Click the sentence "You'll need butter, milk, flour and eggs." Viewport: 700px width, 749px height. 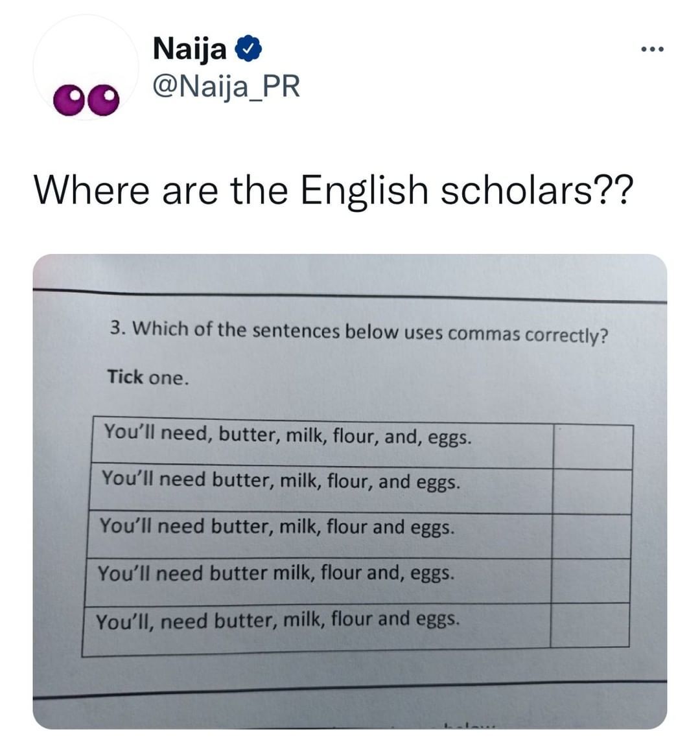coord(277,526)
